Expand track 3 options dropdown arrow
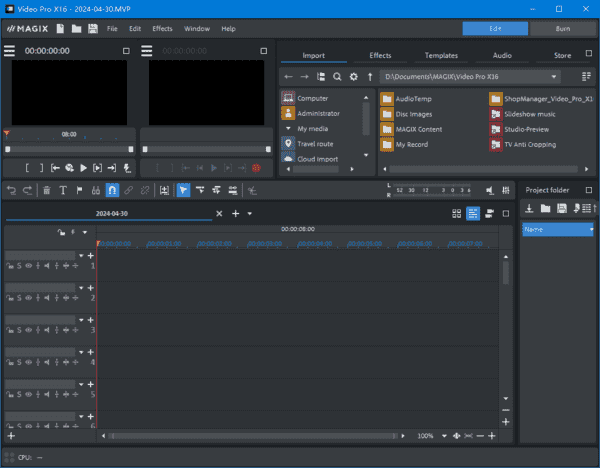Image resolution: width=600 pixels, height=468 pixels. (x=81, y=320)
